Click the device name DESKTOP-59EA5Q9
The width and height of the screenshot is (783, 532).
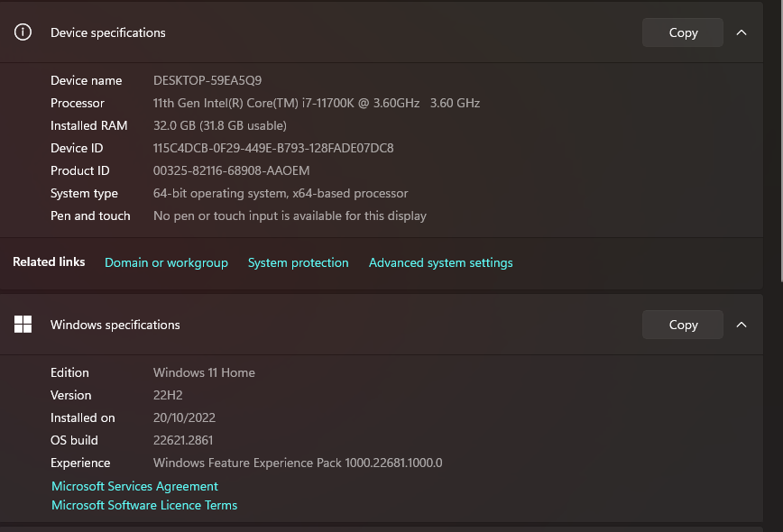click(207, 80)
